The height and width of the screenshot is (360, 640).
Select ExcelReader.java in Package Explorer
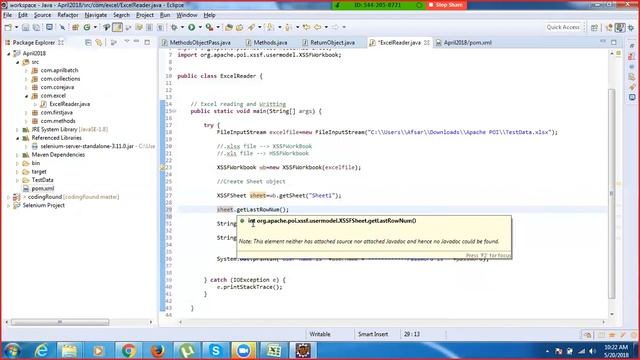coord(69,104)
